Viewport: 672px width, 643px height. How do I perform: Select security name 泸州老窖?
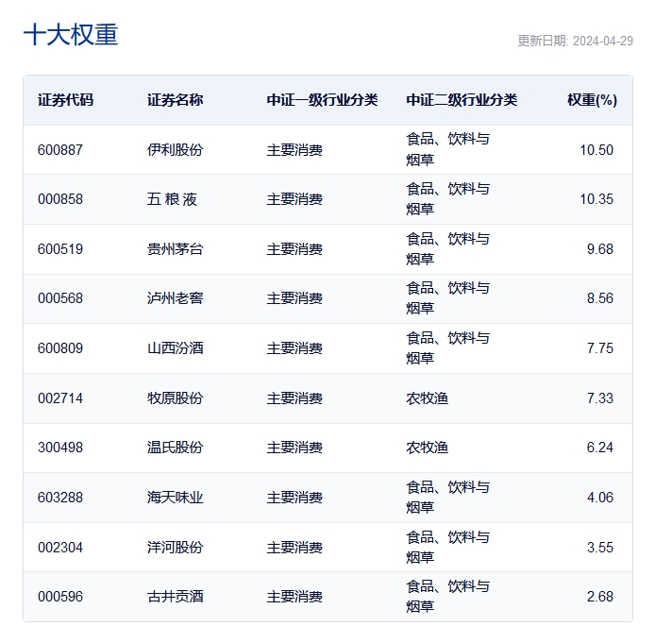(175, 298)
